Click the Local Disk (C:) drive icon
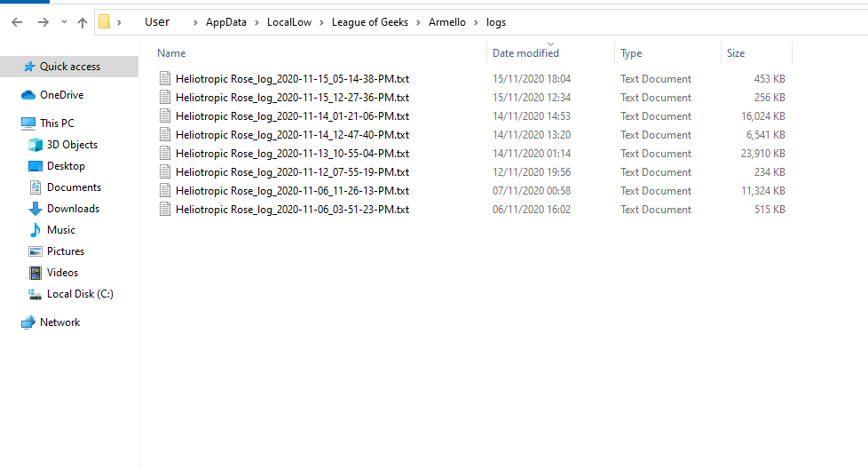This screenshot has width=868, height=469. point(36,294)
